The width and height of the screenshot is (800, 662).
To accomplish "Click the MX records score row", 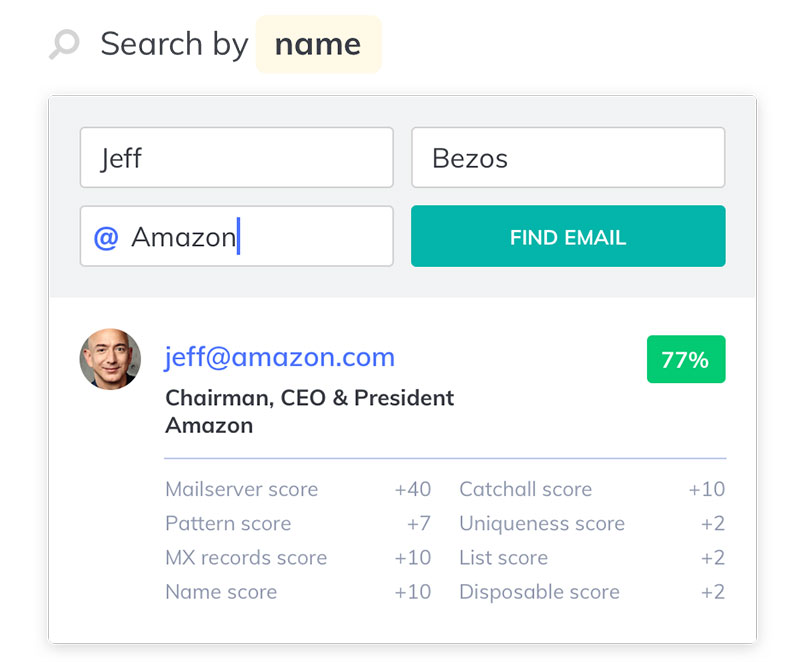I will point(298,557).
